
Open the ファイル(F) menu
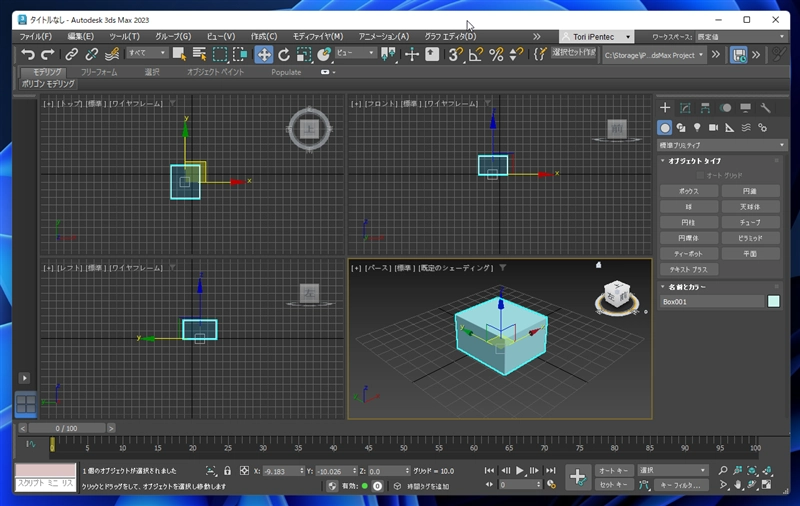36,36
